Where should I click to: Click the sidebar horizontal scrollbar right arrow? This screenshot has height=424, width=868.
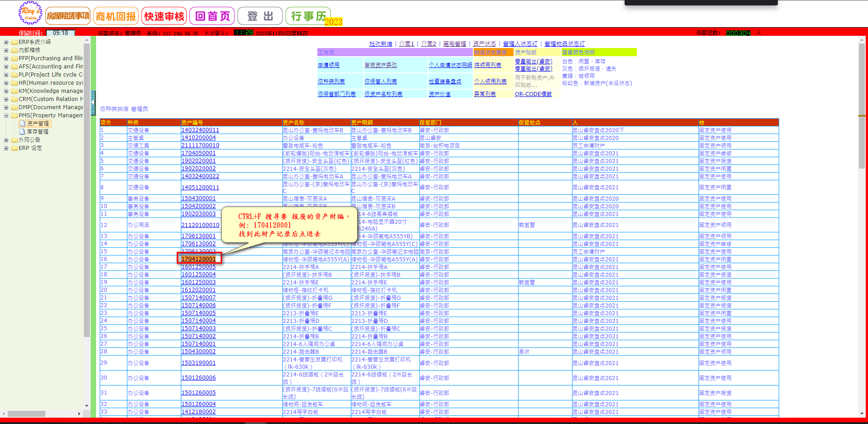[x=79, y=414]
